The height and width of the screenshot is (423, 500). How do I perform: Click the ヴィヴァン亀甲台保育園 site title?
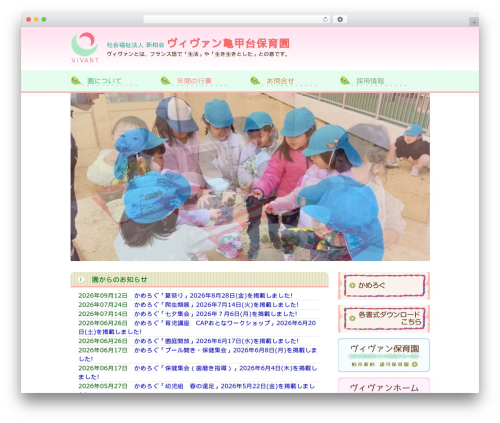coord(228,43)
